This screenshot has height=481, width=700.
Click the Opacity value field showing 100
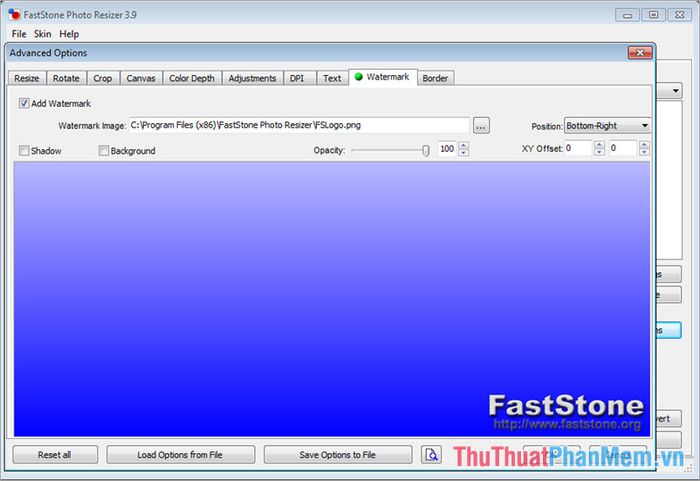pos(447,148)
